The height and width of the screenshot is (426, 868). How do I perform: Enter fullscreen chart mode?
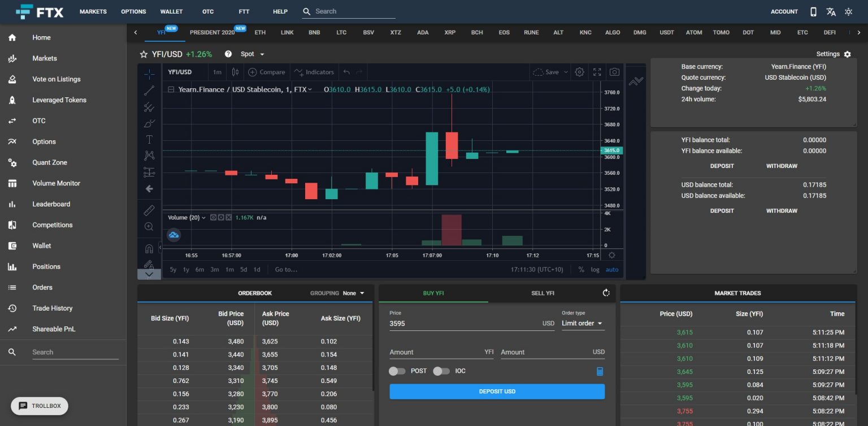click(597, 72)
